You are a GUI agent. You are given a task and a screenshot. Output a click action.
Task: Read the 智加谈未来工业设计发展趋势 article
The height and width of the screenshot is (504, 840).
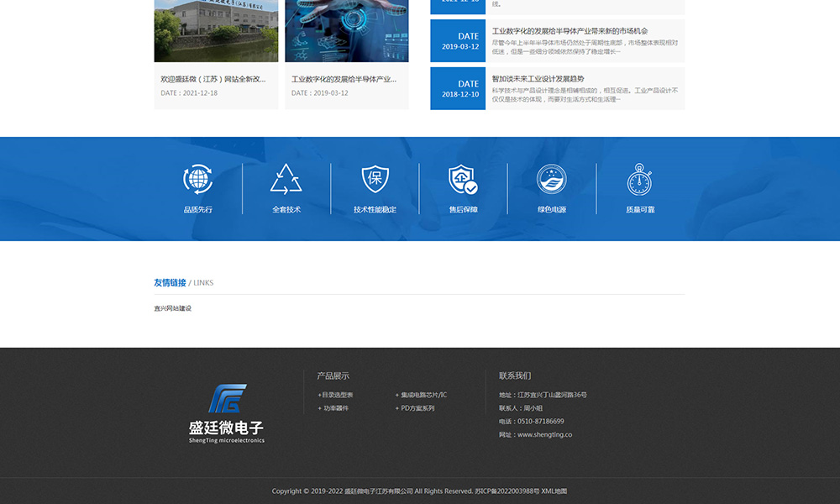(x=538, y=79)
